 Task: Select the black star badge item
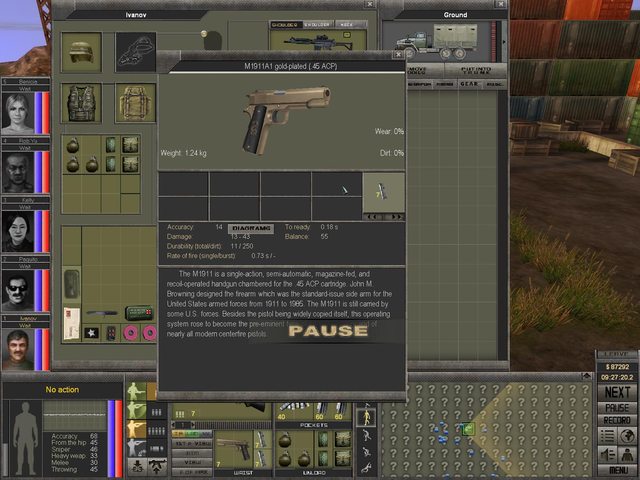point(91,333)
